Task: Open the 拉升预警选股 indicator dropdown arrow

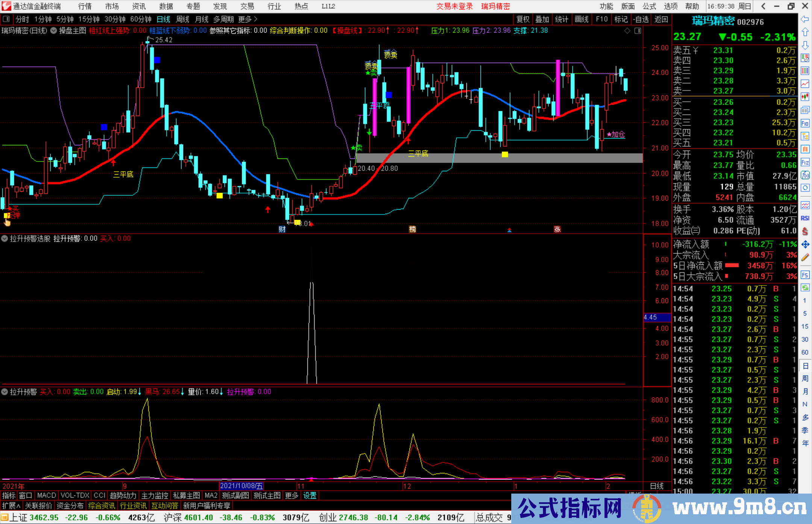Action: click(5, 239)
